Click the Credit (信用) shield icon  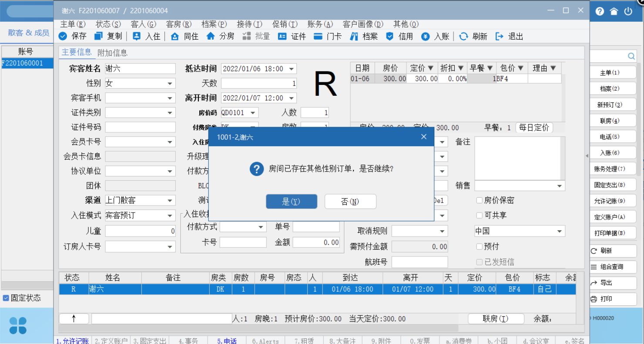click(390, 36)
